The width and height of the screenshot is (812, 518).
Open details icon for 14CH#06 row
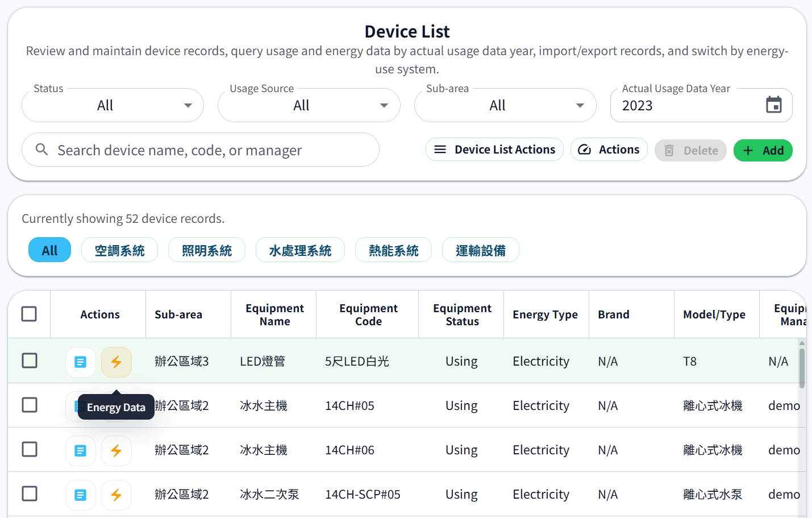pos(81,451)
